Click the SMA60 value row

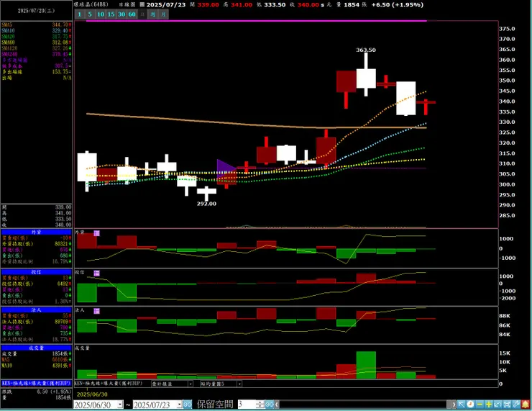[x=36, y=42]
